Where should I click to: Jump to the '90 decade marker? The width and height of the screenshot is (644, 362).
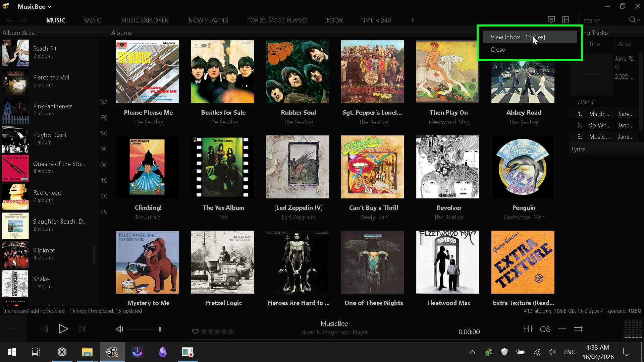tap(103, 149)
